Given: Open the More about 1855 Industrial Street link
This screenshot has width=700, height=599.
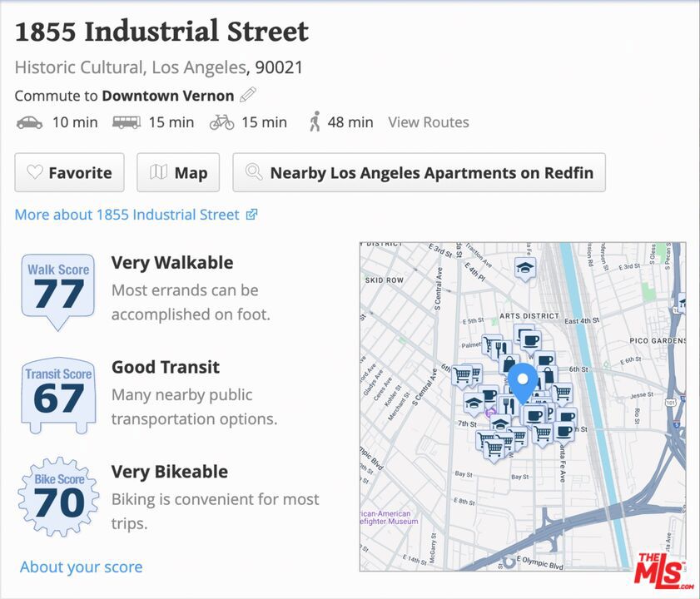Looking at the screenshot, I should pos(125,215).
